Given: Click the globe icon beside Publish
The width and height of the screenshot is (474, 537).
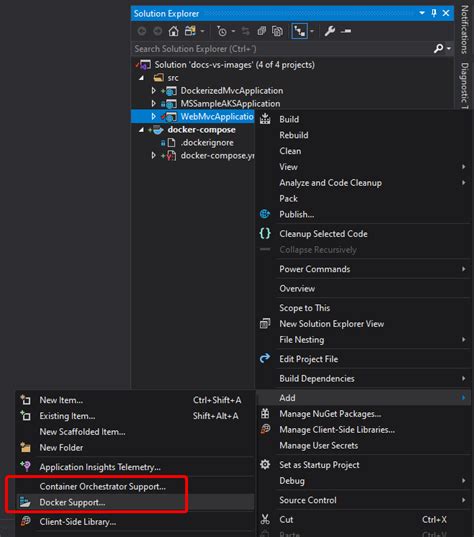Looking at the screenshot, I should click(265, 214).
